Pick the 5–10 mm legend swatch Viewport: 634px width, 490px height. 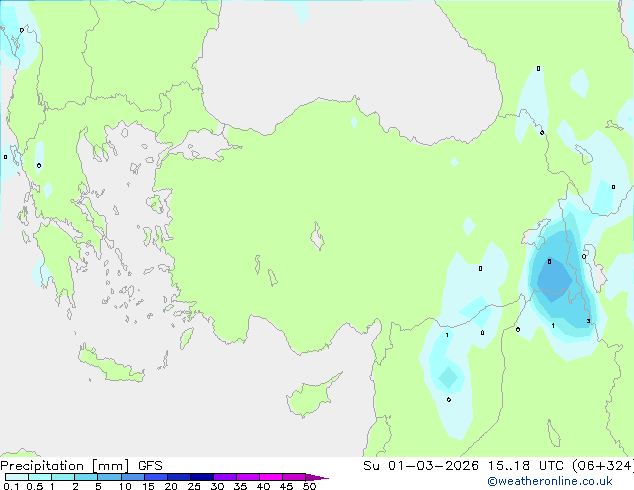click(x=109, y=477)
